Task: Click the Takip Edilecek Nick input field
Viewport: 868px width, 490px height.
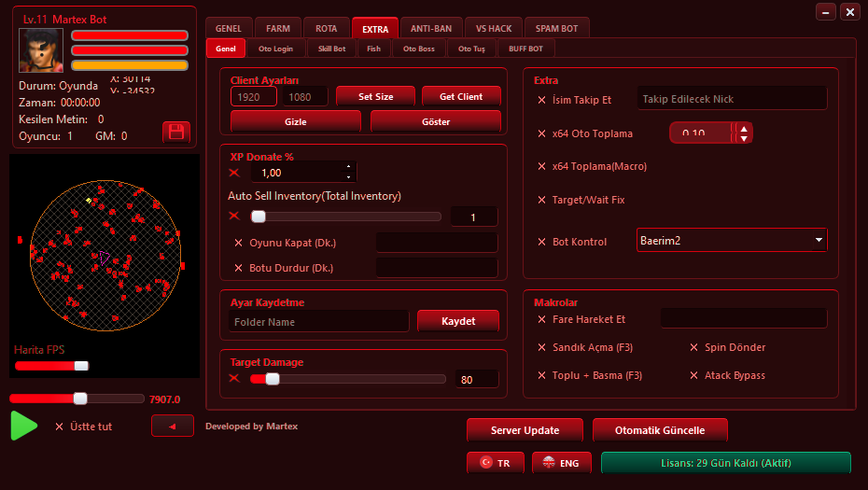Action: (x=732, y=99)
